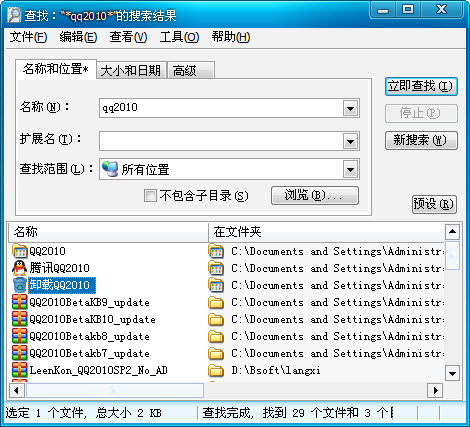Click the location folder icon in QQ2010Betakb7_update row

coord(216,353)
